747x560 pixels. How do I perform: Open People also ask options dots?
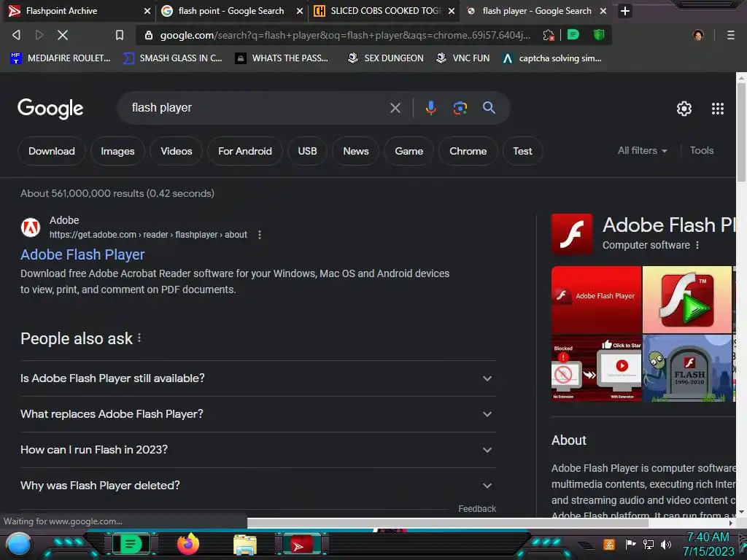pyautogui.click(x=139, y=338)
